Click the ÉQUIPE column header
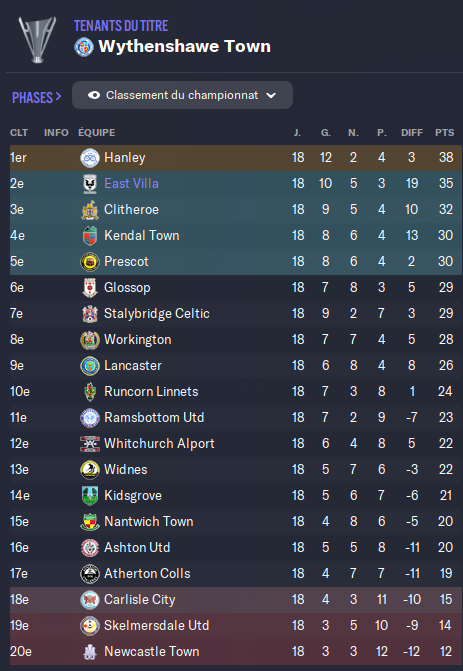This screenshot has height=671, width=463. tap(97, 133)
